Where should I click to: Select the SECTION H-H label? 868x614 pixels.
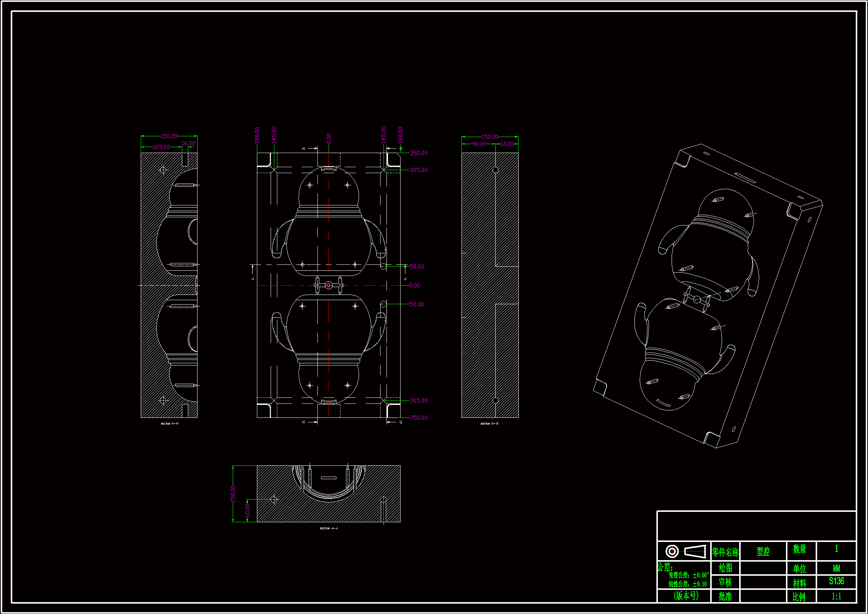pos(169,424)
